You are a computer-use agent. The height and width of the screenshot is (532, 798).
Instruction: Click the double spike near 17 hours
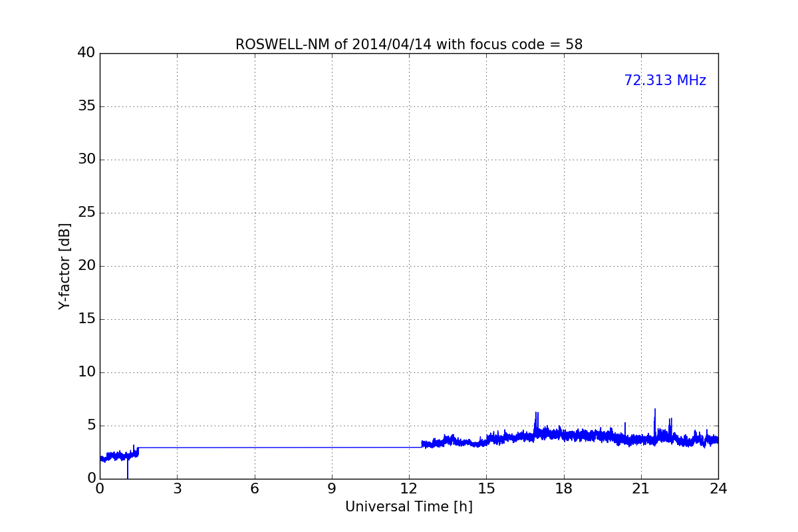pos(536,424)
